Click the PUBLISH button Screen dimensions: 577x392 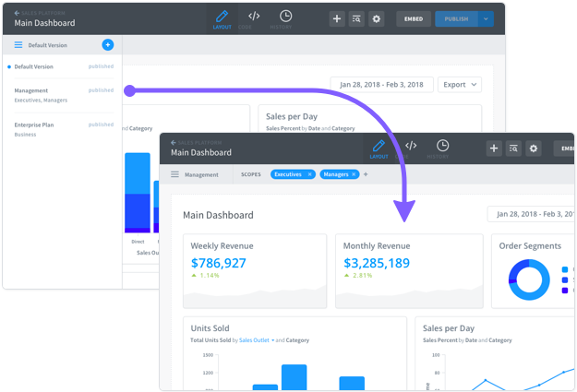pos(456,18)
